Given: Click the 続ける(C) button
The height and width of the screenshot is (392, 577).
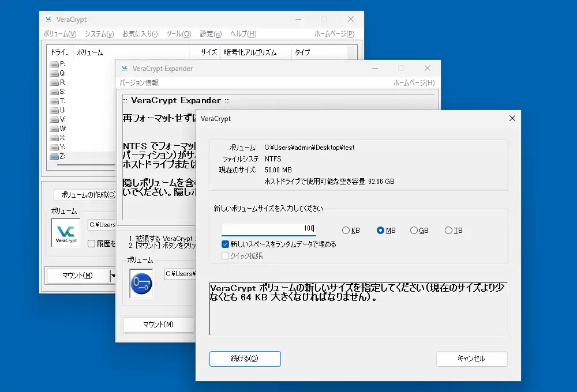Looking at the screenshot, I should click(x=245, y=359).
